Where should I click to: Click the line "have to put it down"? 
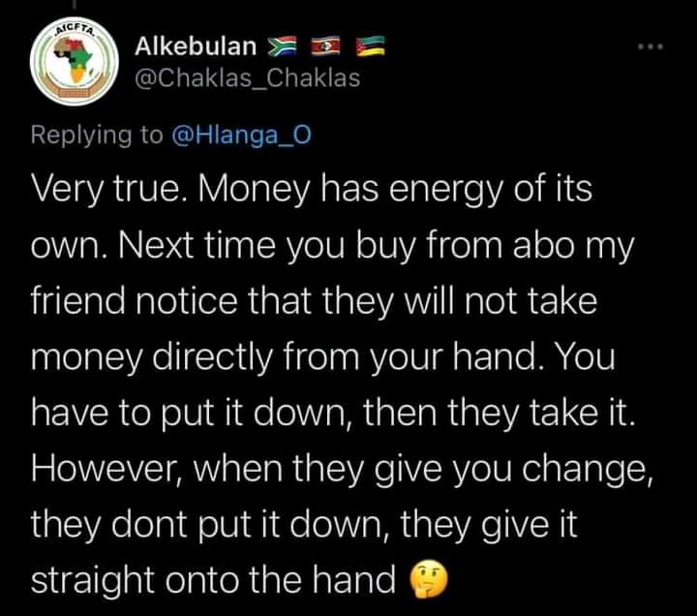pos(333,414)
